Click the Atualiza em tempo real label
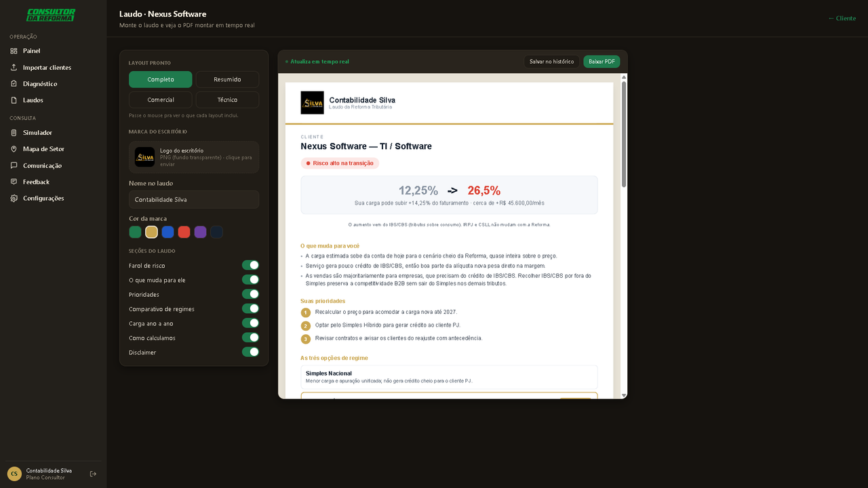This screenshot has width=868, height=488. tap(317, 62)
